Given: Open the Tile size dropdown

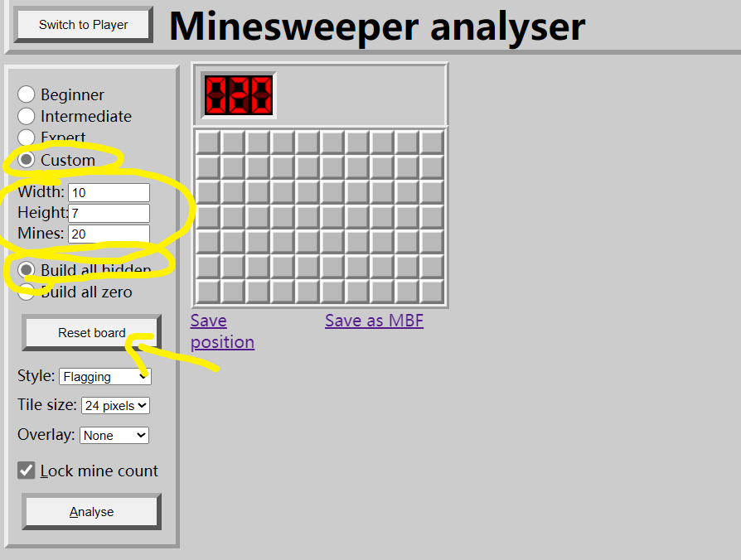Looking at the screenshot, I should [115, 405].
